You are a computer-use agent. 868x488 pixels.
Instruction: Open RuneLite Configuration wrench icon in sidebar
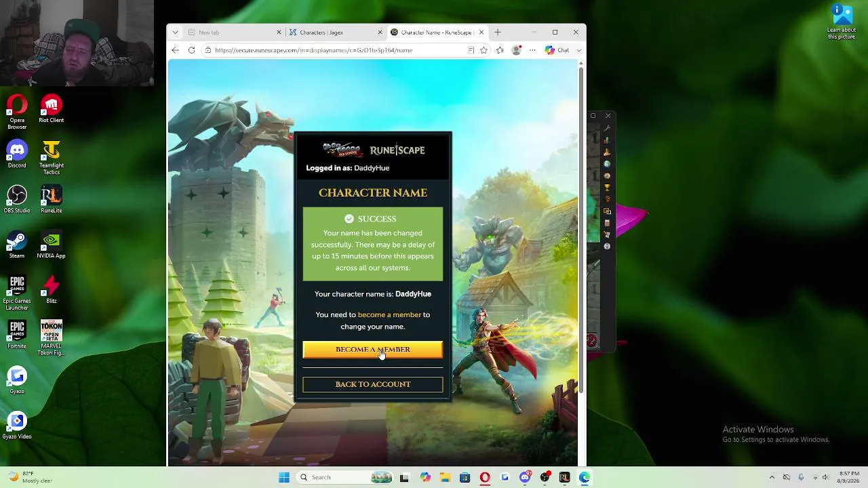[x=607, y=128]
